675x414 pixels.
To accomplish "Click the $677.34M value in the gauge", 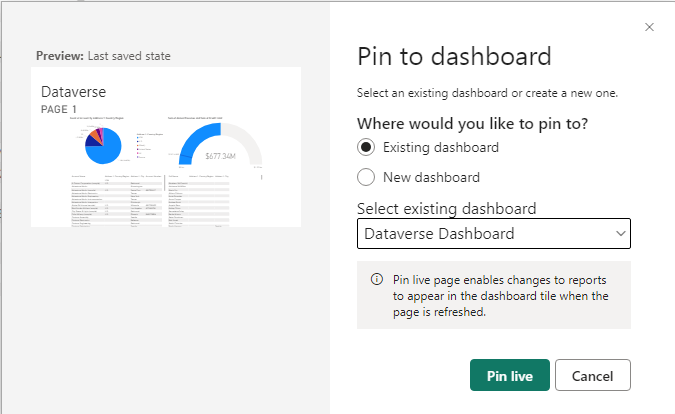I will pyautogui.click(x=220, y=156).
